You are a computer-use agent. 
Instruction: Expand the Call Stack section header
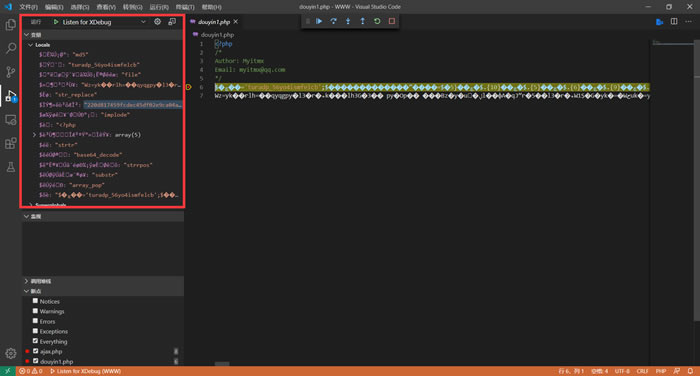(x=103, y=281)
